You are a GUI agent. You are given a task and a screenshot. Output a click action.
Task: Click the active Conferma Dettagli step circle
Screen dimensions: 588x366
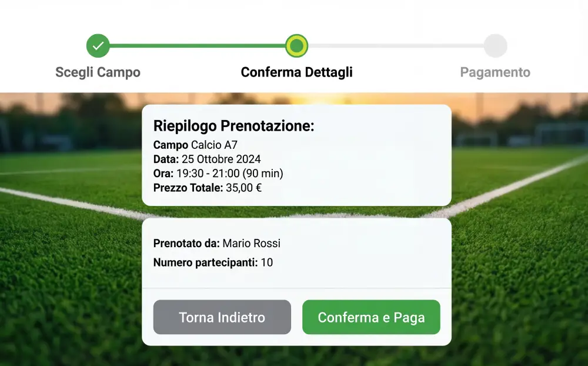coord(297,46)
